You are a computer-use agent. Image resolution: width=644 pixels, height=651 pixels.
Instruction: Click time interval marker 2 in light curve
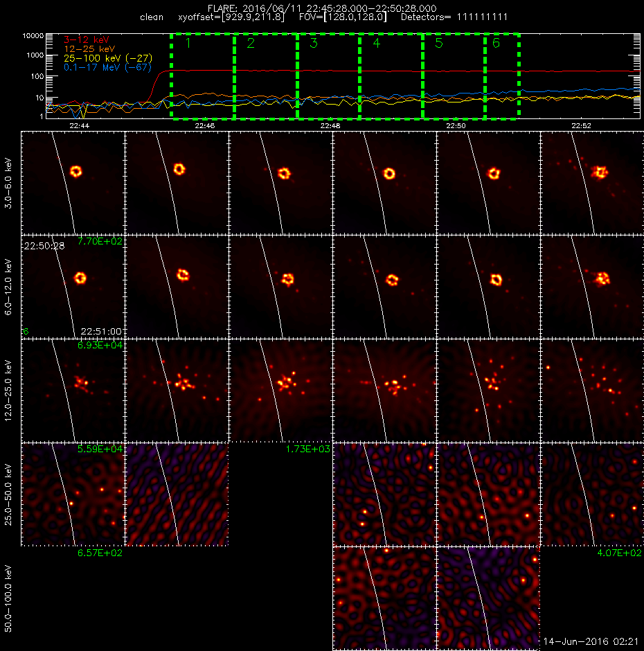(251, 43)
